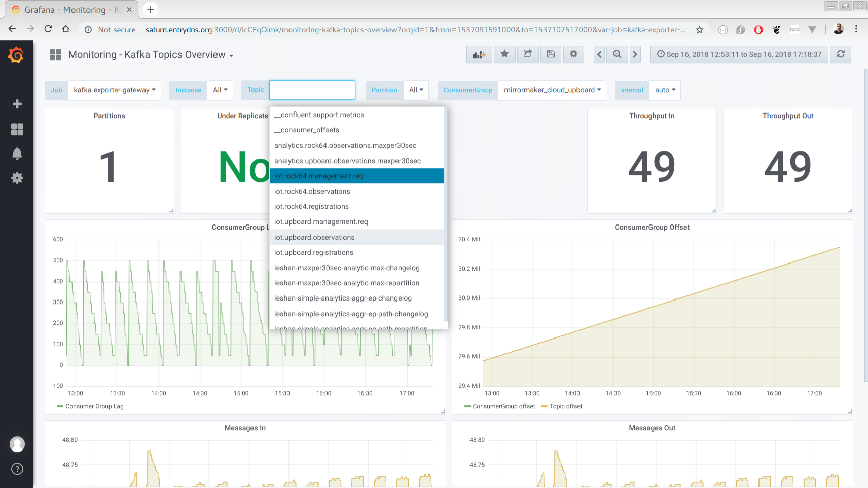Select analytics.rock64.observations.maxper30sec topic
868x488 pixels.
(356, 145)
